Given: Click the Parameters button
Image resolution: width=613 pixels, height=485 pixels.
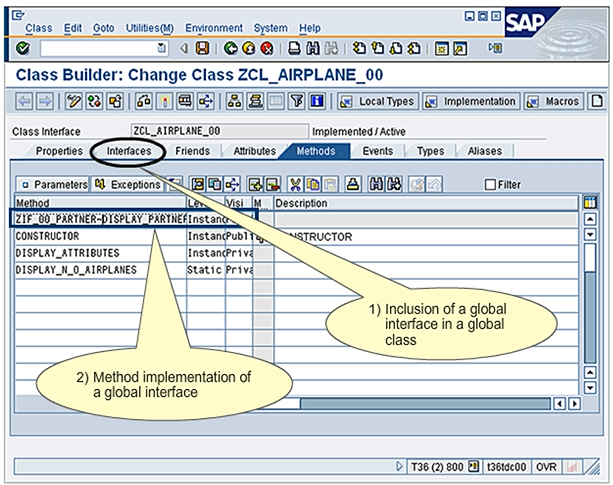Looking at the screenshot, I should tap(53, 185).
